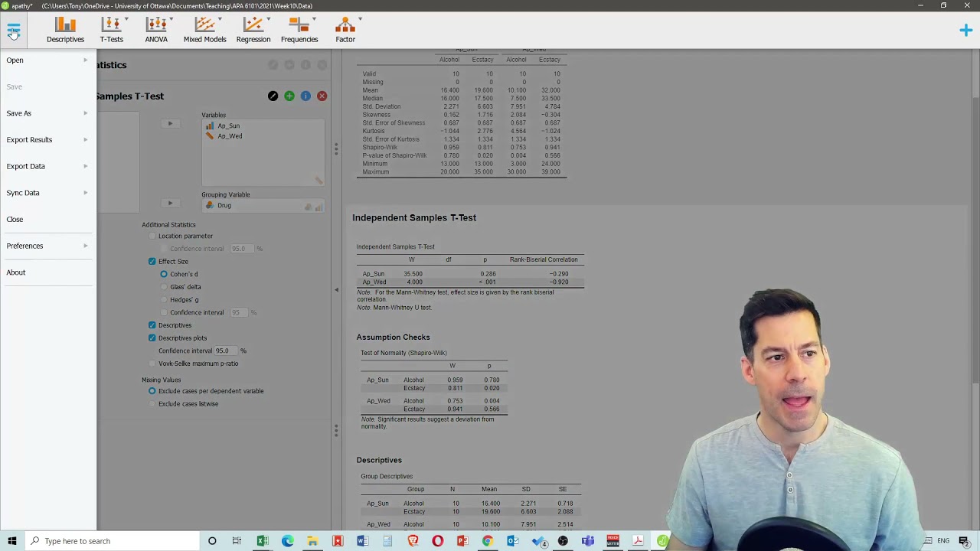The height and width of the screenshot is (551, 980).
Task: Click the Descriptives plots confidence interval field
Action: (226, 350)
